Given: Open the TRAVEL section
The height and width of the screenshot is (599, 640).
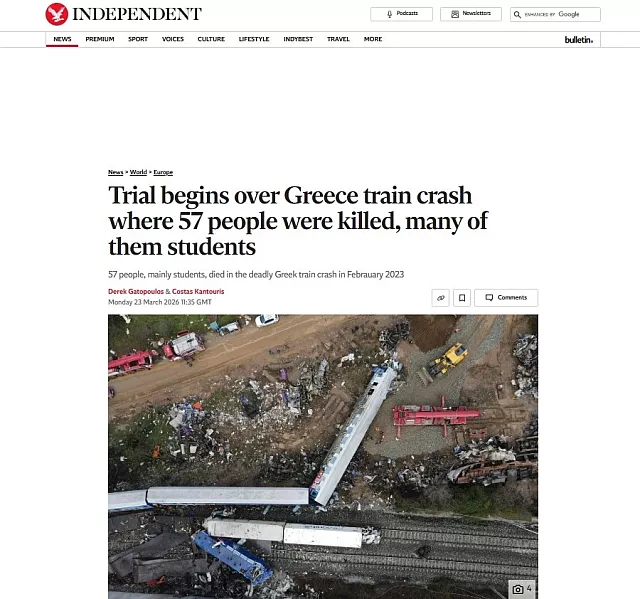Looking at the screenshot, I should tap(338, 39).
